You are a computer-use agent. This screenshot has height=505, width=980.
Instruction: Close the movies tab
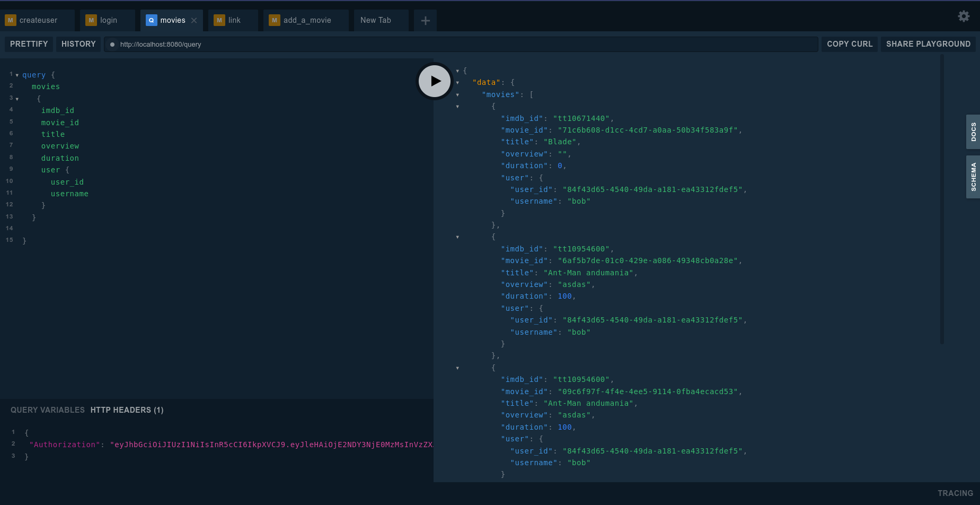pyautogui.click(x=194, y=21)
